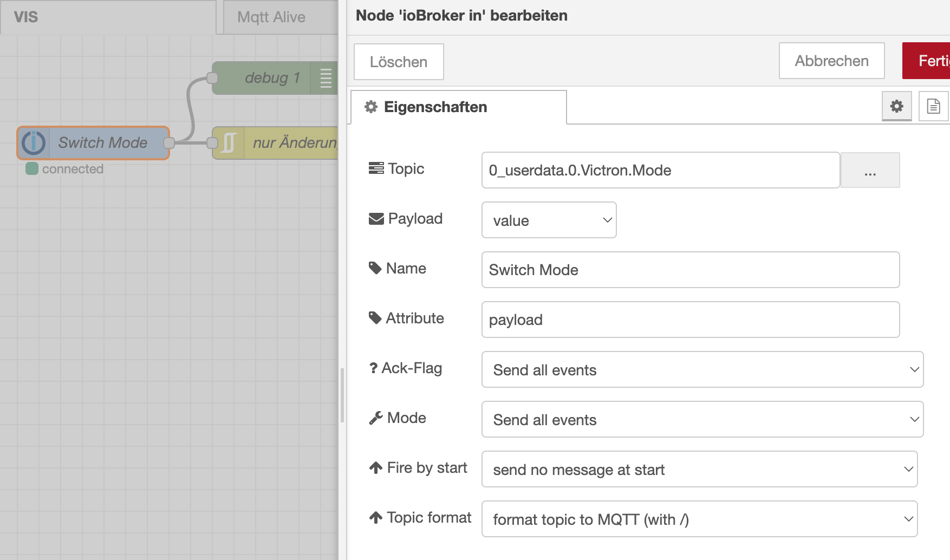
Task: Click the Ack-Flag field label
Action: click(x=406, y=368)
